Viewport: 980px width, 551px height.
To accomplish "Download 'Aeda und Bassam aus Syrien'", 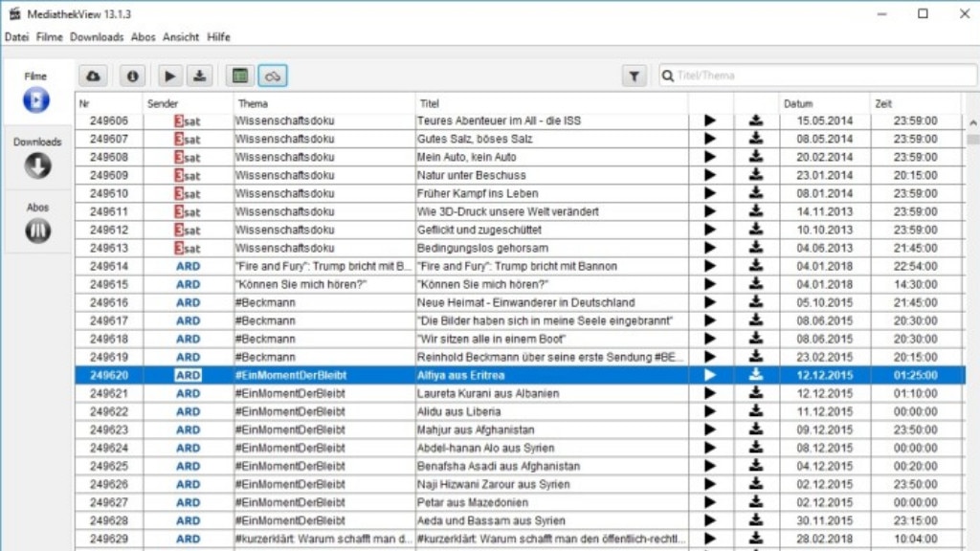I will pyautogui.click(x=756, y=520).
